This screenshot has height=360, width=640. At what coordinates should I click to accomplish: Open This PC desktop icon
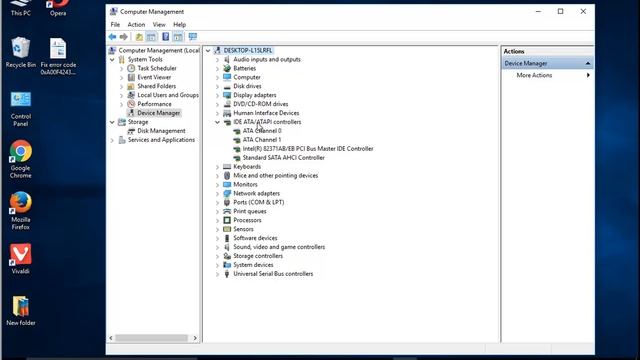coord(20,8)
